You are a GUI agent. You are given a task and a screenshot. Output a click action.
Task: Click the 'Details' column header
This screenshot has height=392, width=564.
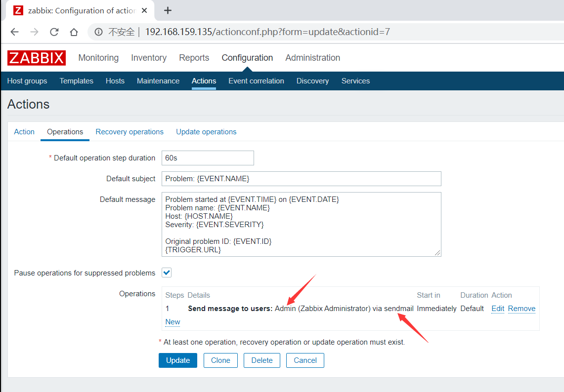199,295
